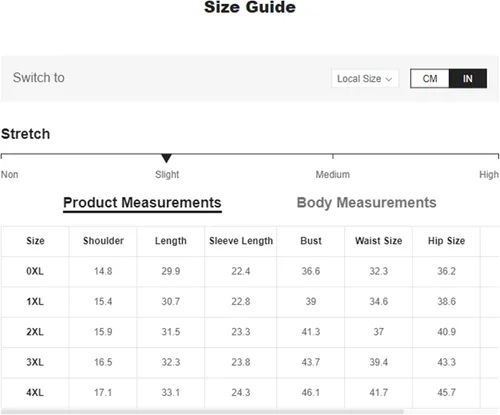Select the 3XL size row label

35,362
